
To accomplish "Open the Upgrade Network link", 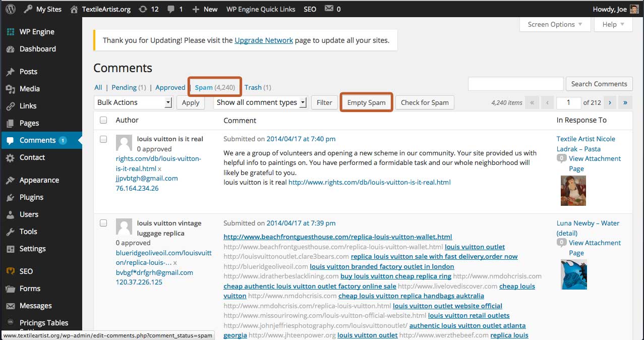I will pyautogui.click(x=264, y=40).
